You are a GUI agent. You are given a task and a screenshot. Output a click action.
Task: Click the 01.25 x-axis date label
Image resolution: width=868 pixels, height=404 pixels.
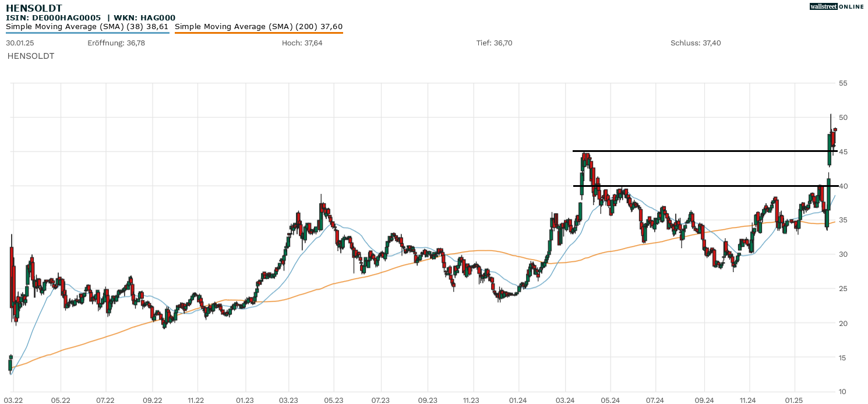[x=795, y=401]
